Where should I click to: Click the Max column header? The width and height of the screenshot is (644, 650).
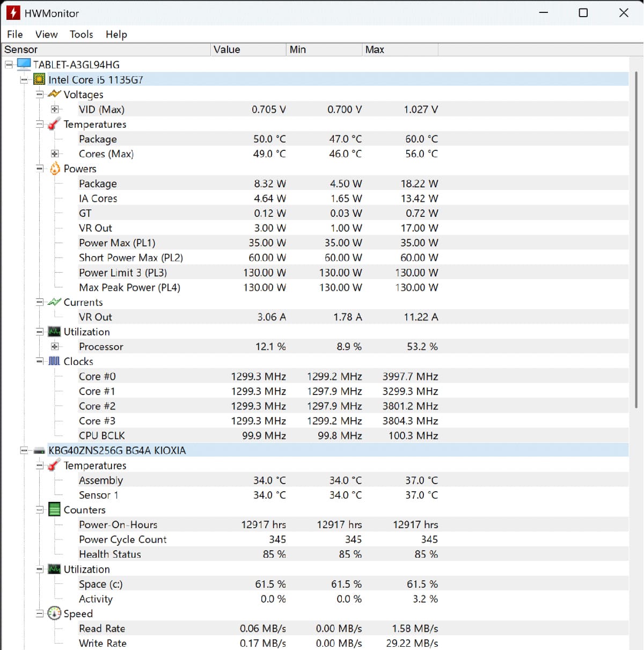click(x=400, y=49)
